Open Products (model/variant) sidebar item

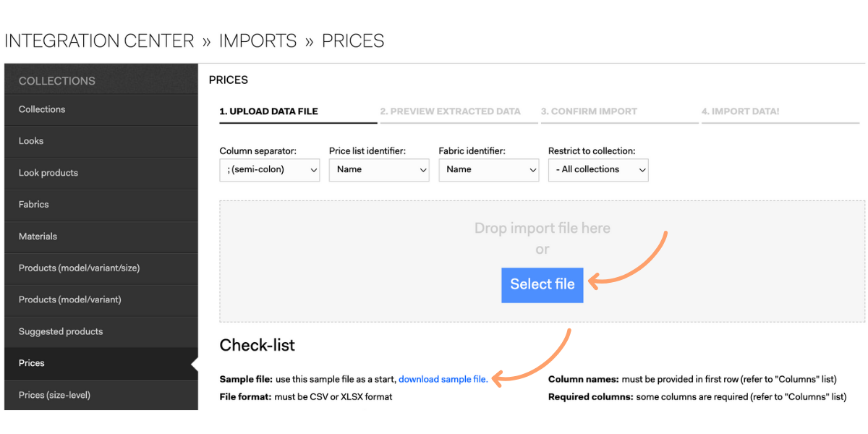click(x=101, y=299)
